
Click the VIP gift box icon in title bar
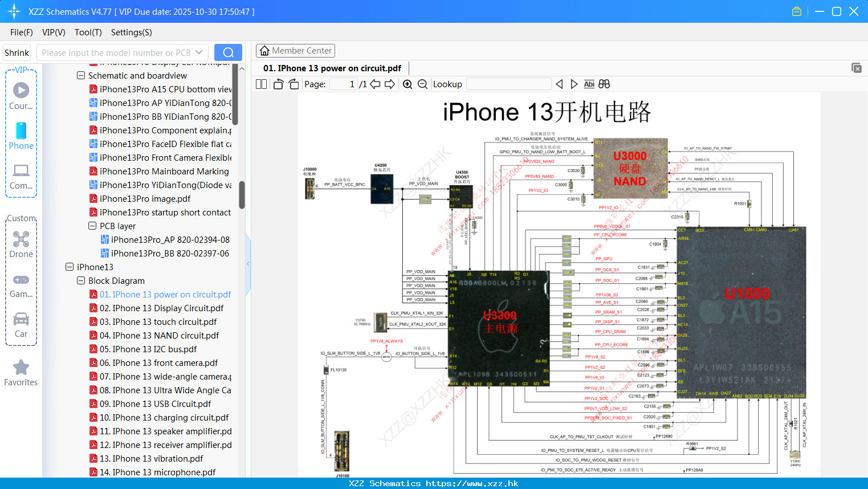pyautogui.click(x=797, y=11)
